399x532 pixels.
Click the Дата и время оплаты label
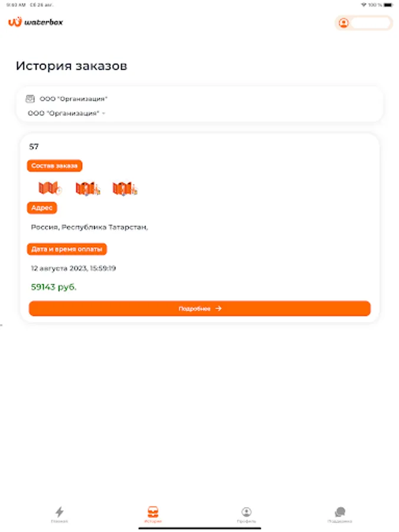tap(67, 249)
